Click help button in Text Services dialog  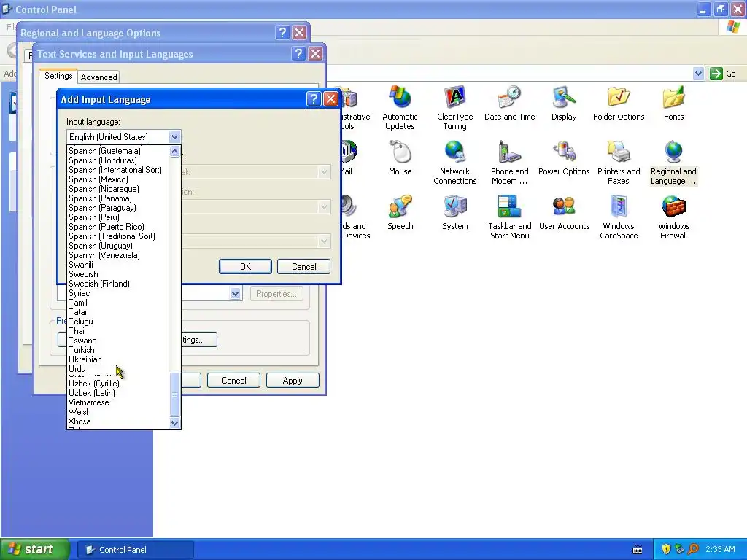[x=298, y=54]
